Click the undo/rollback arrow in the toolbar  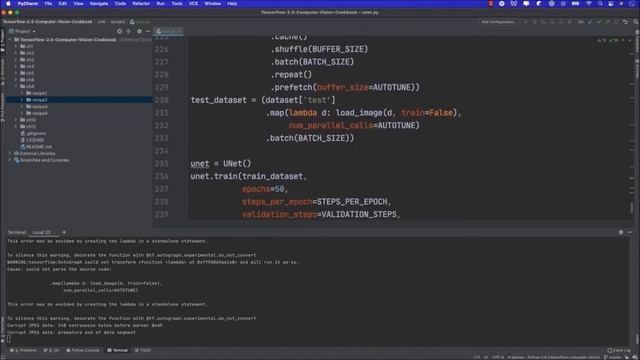click(625, 22)
